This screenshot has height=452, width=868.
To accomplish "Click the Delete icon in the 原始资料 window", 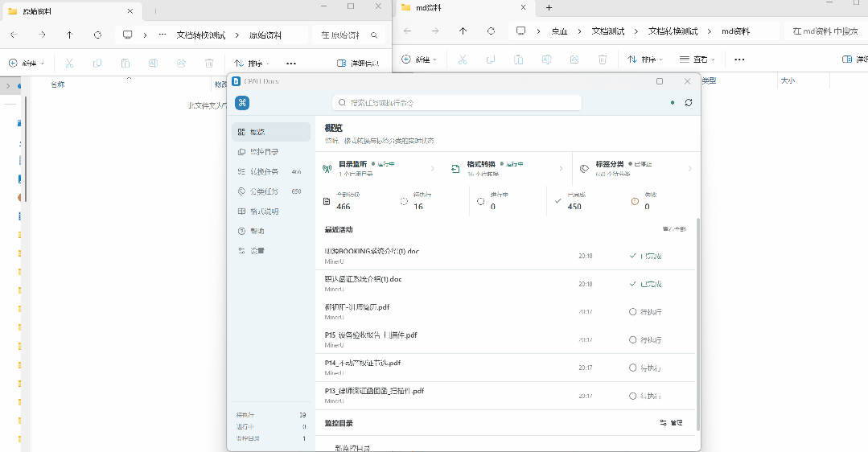I will [209, 64].
